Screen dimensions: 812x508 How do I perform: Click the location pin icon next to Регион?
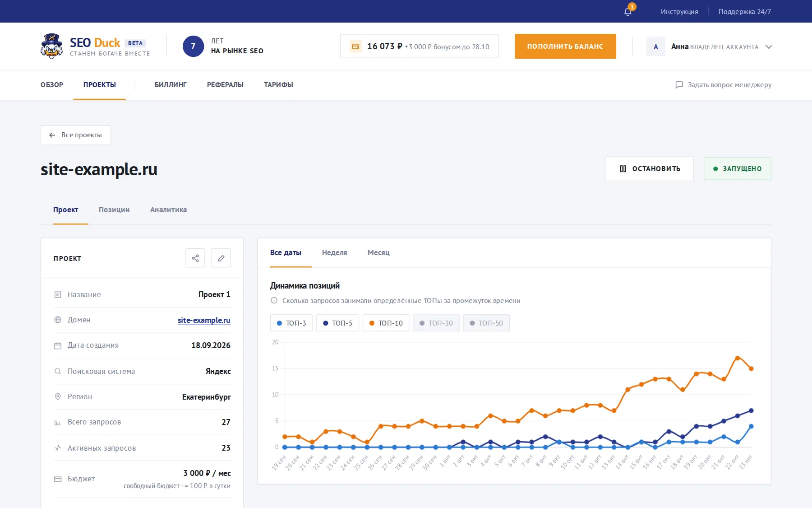[x=58, y=396]
